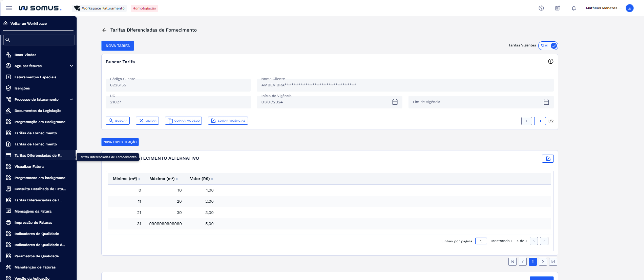Open the info icon on the Buscar Tarifa panel
644x280 pixels.
pos(551,61)
